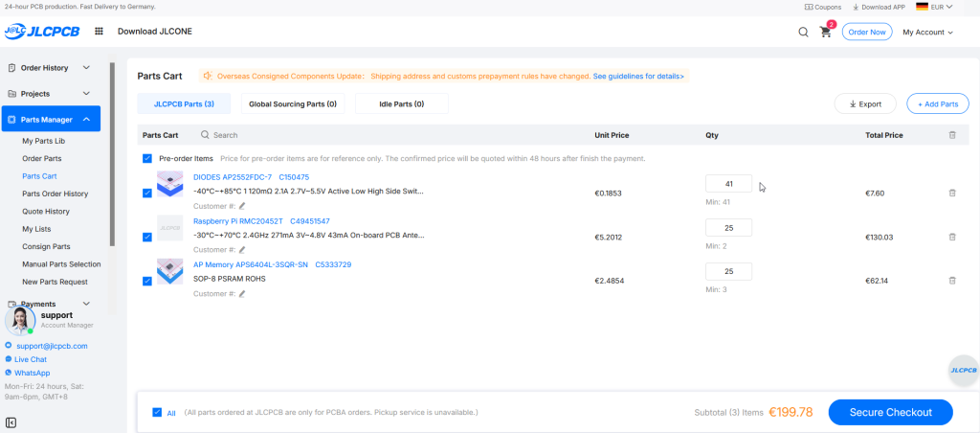Switch to Global Sourcing Parts (0) tab
Image resolution: width=980 pixels, height=433 pixels.
[293, 103]
